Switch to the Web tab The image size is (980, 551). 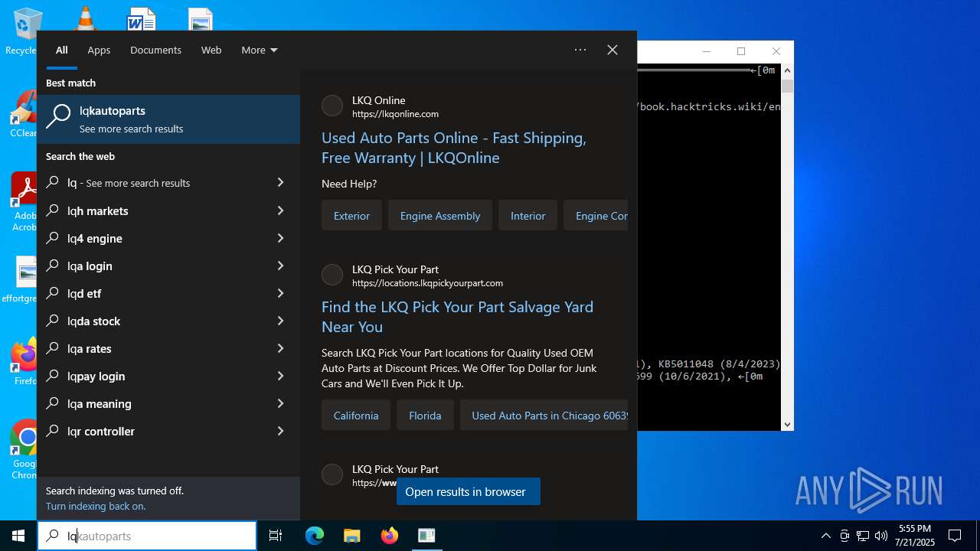[x=211, y=50]
